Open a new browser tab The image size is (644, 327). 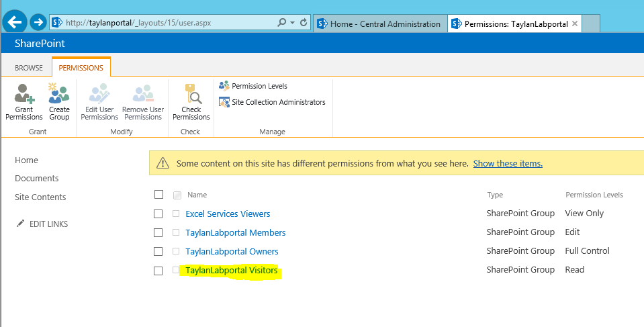(x=591, y=24)
